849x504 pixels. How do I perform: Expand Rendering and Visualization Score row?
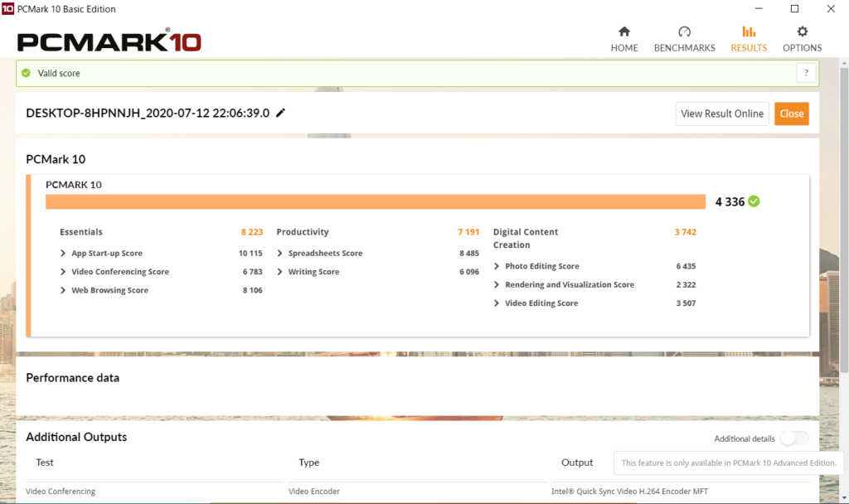pyautogui.click(x=497, y=285)
